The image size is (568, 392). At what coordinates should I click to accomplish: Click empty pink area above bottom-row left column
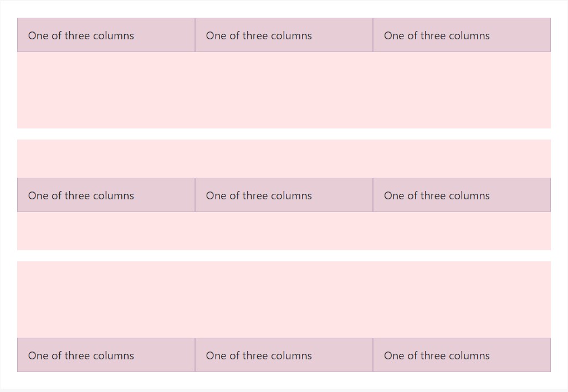(x=106, y=299)
